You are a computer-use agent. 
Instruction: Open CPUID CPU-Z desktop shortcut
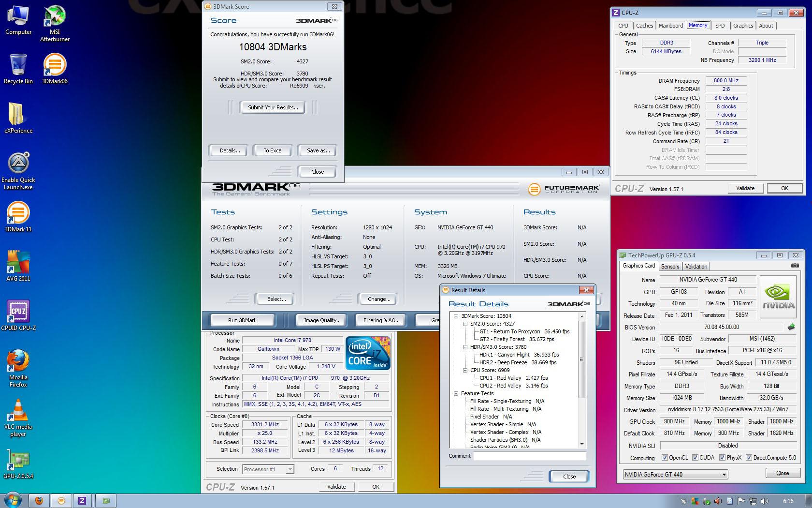click(18, 315)
